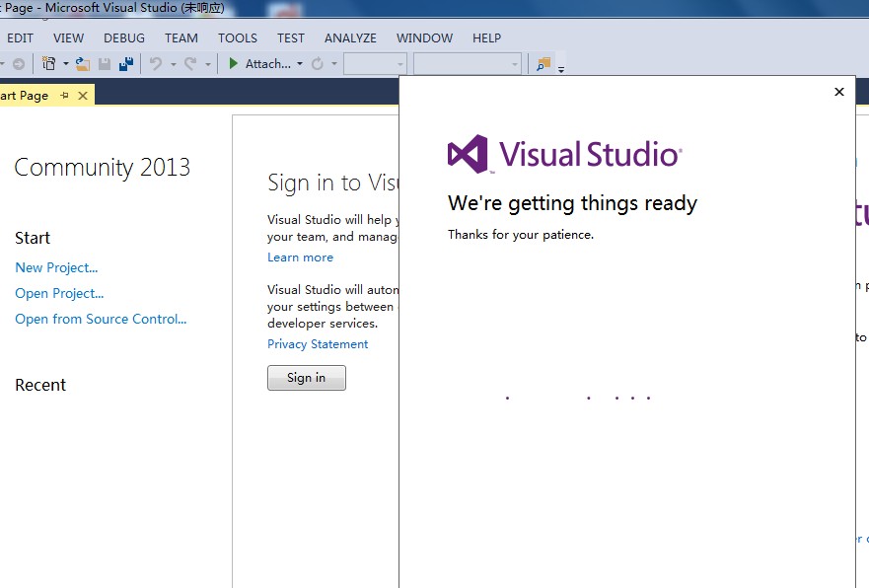Image resolution: width=869 pixels, height=588 pixels.
Task: Open the DEBUG menu
Action: coord(124,37)
